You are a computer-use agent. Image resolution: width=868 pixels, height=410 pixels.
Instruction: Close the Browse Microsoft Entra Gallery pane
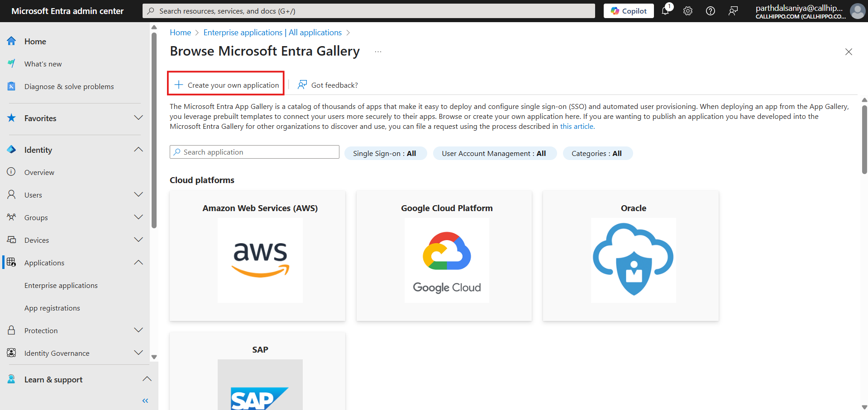[849, 52]
